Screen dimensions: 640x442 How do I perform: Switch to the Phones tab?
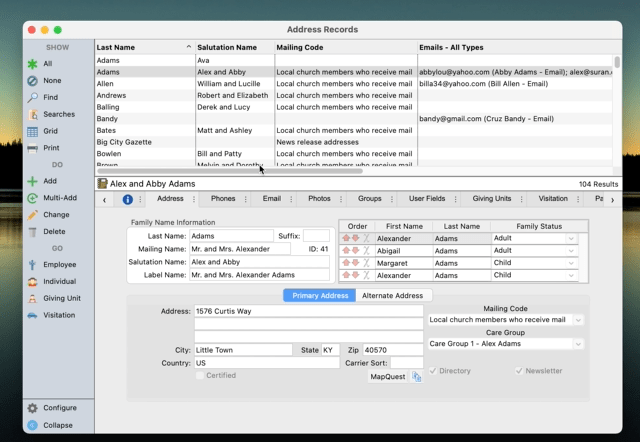(x=223, y=199)
